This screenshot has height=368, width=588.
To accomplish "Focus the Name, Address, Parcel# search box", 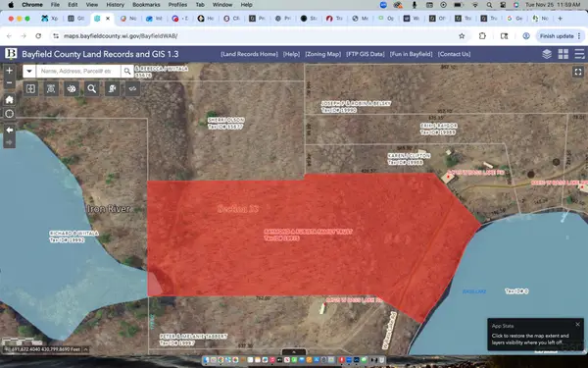I will pyautogui.click(x=78, y=71).
